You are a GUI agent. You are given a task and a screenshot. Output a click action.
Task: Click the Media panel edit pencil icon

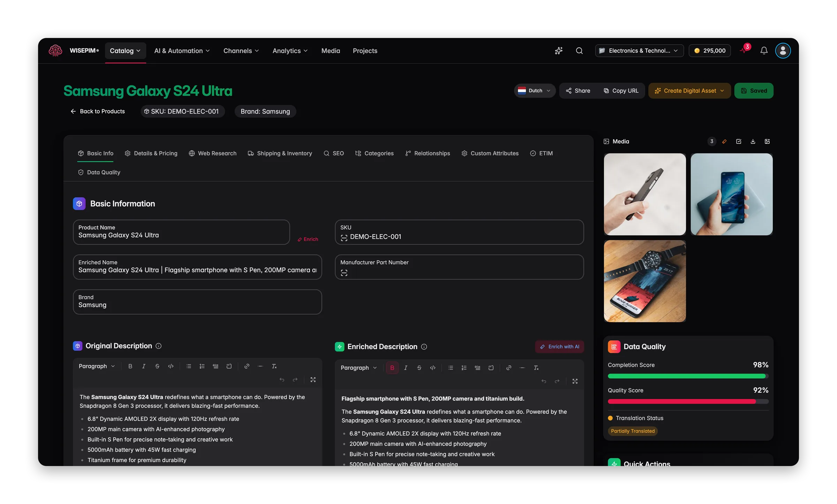[x=724, y=141]
